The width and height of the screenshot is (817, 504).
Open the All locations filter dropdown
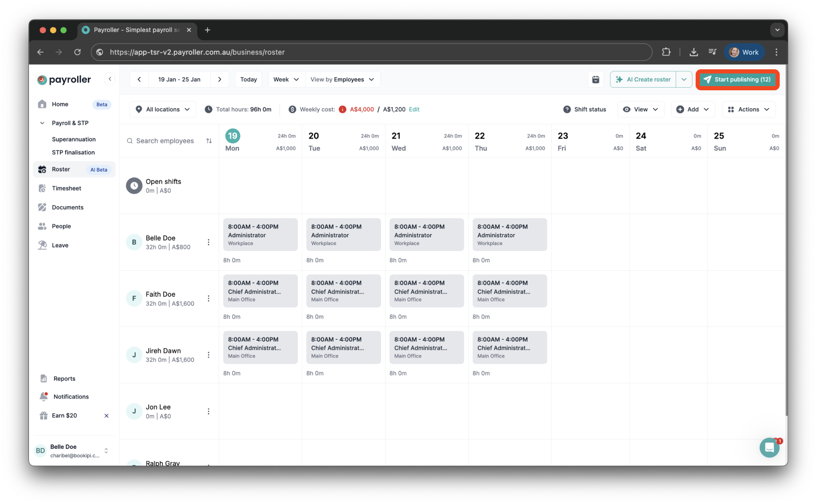tap(162, 109)
